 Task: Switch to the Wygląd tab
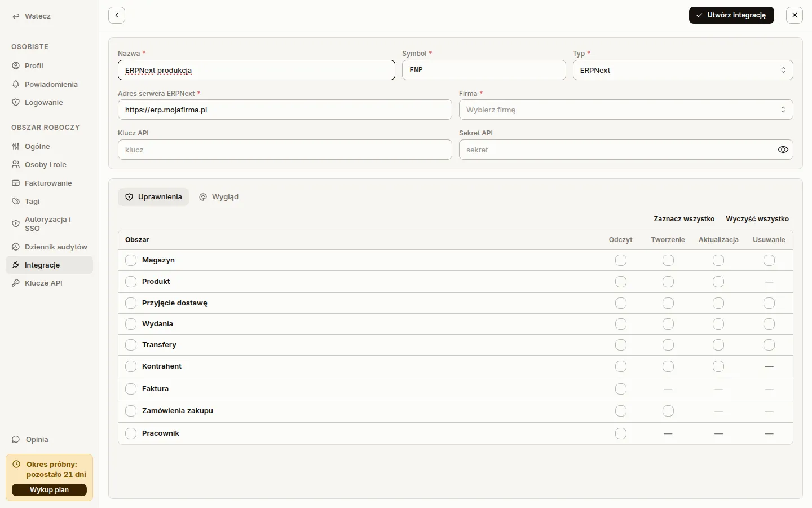pos(219,197)
